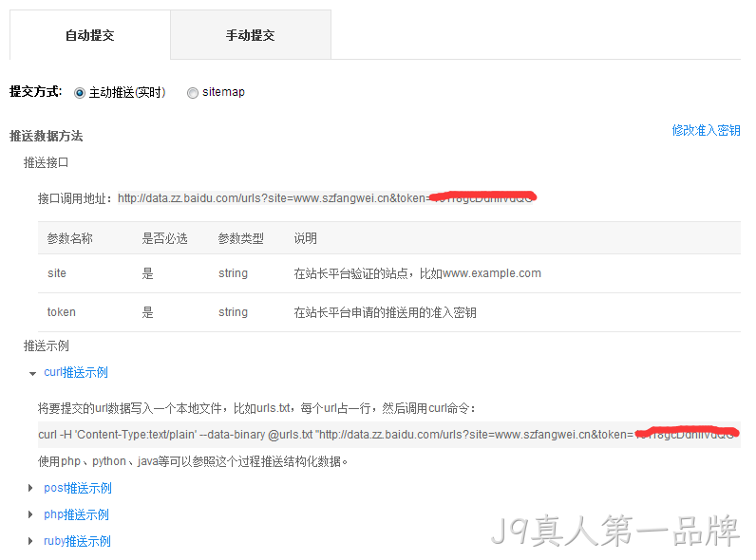The width and height of the screenshot is (756, 560).
Task: Click the token row 是 required cell
Action: pos(147,312)
